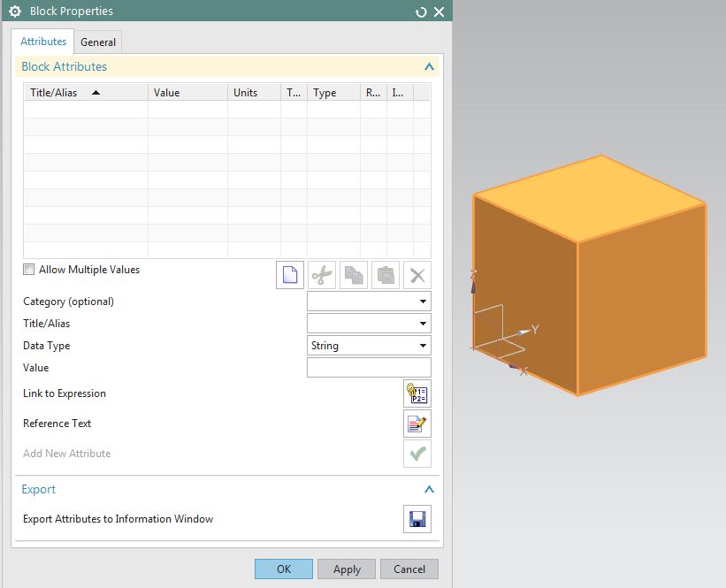Click the Cancel button
726x588 pixels.
409,569
